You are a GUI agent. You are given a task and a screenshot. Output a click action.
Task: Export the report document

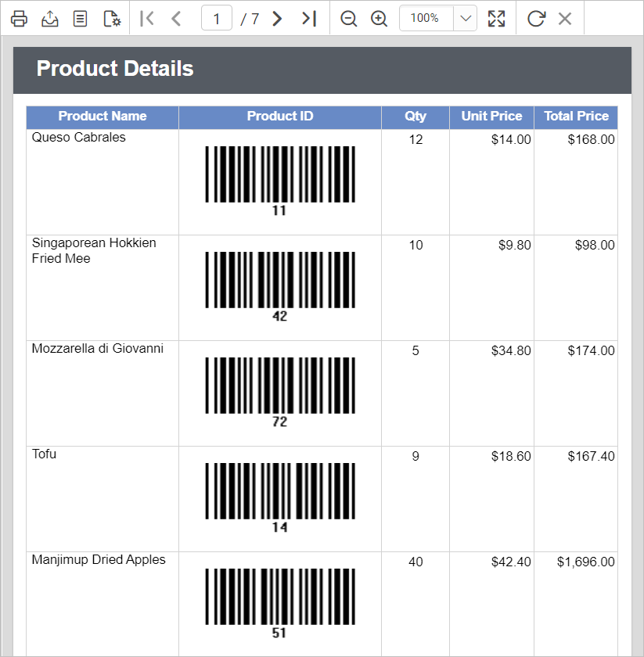click(x=50, y=18)
